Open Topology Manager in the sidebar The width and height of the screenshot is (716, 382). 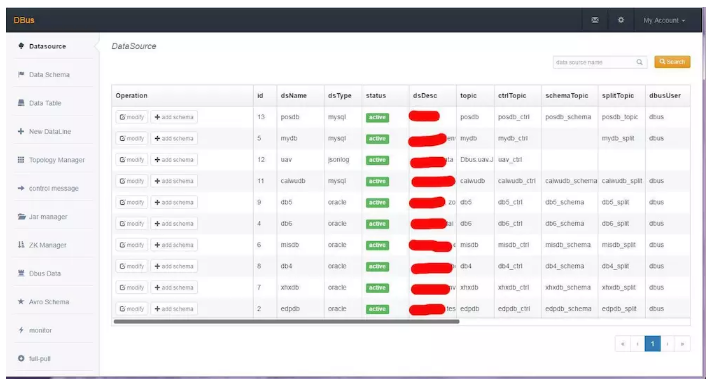pyautogui.click(x=57, y=160)
